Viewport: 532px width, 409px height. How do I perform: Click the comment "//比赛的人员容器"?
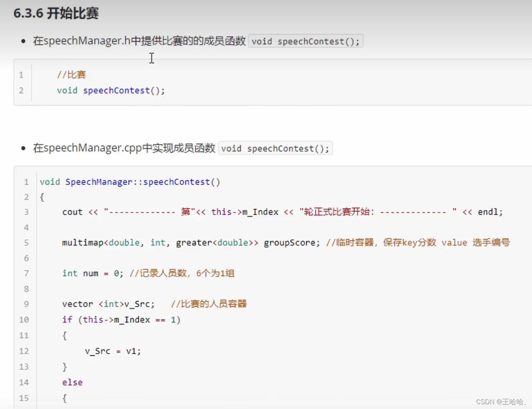tap(209, 304)
